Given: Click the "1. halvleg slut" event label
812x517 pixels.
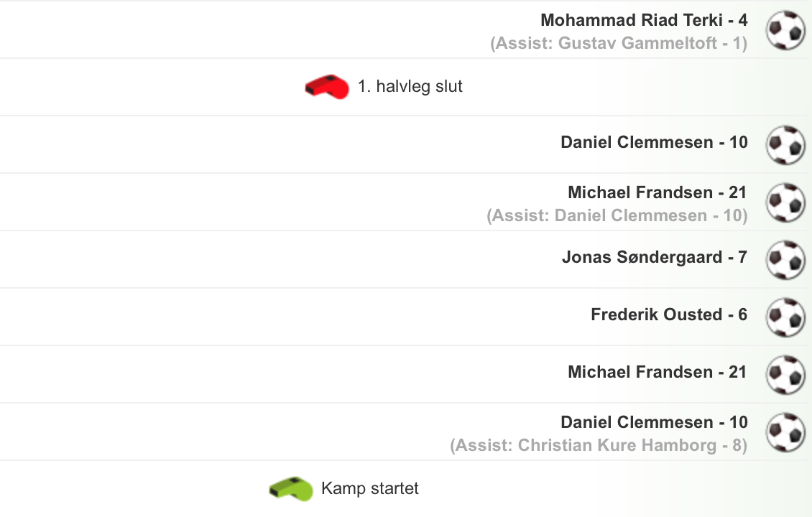Looking at the screenshot, I should tap(410, 87).
